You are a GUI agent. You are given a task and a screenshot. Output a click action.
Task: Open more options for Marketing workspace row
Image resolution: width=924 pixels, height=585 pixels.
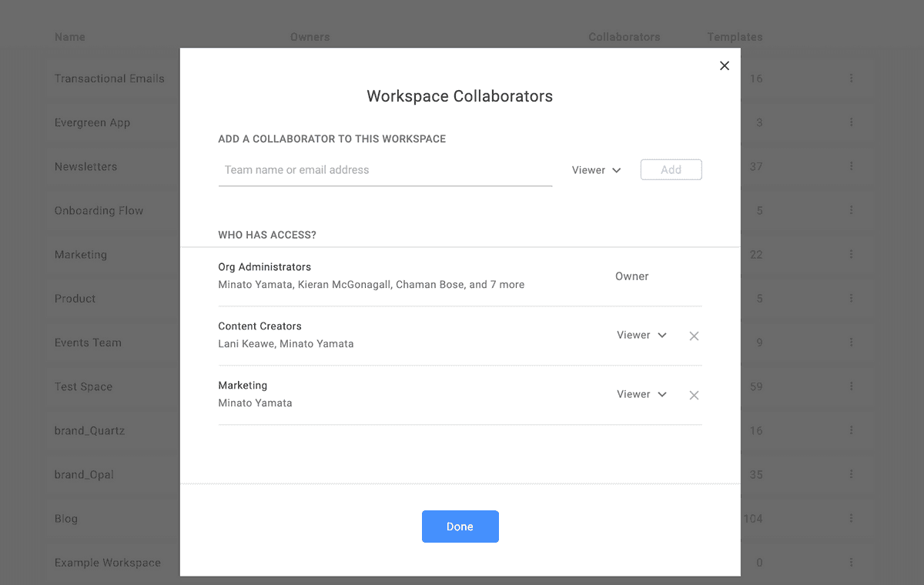851,254
